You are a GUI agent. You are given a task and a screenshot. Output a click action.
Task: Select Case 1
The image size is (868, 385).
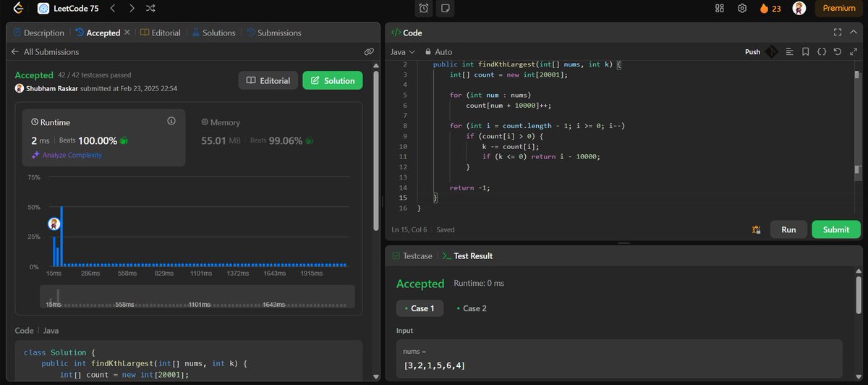tap(420, 308)
